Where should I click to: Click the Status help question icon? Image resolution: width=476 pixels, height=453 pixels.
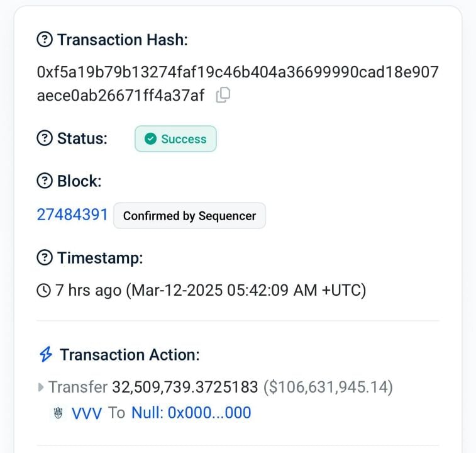pyautogui.click(x=45, y=138)
